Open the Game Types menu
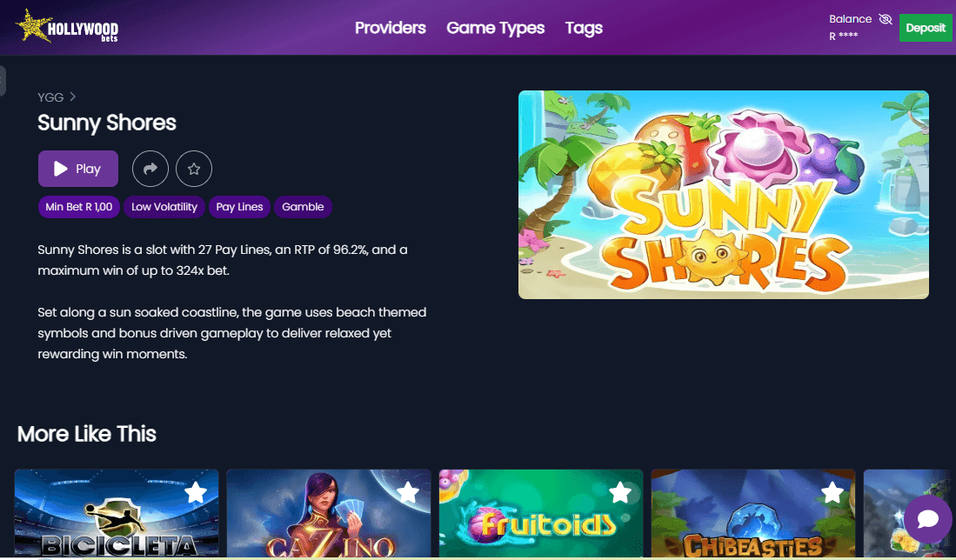 tap(495, 28)
